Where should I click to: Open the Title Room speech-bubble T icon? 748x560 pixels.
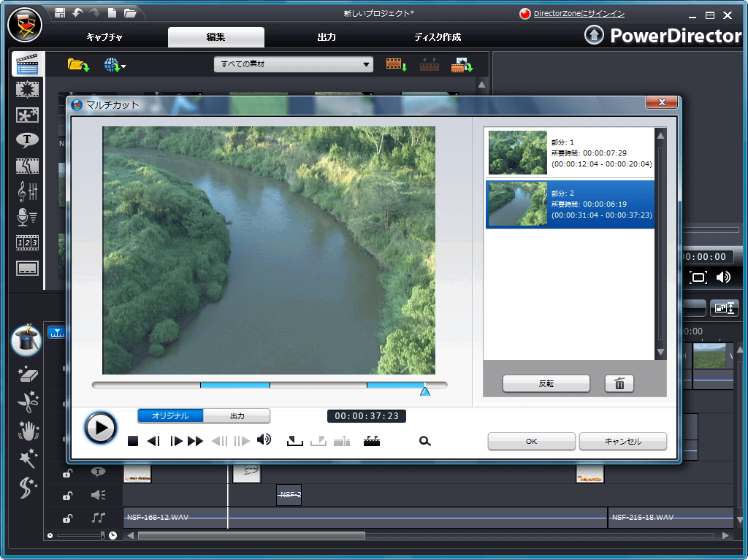coord(27,139)
